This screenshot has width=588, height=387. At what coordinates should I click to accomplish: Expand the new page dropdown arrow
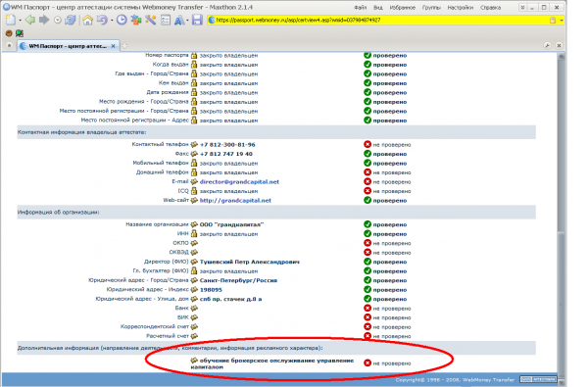pyautogui.click(x=20, y=21)
